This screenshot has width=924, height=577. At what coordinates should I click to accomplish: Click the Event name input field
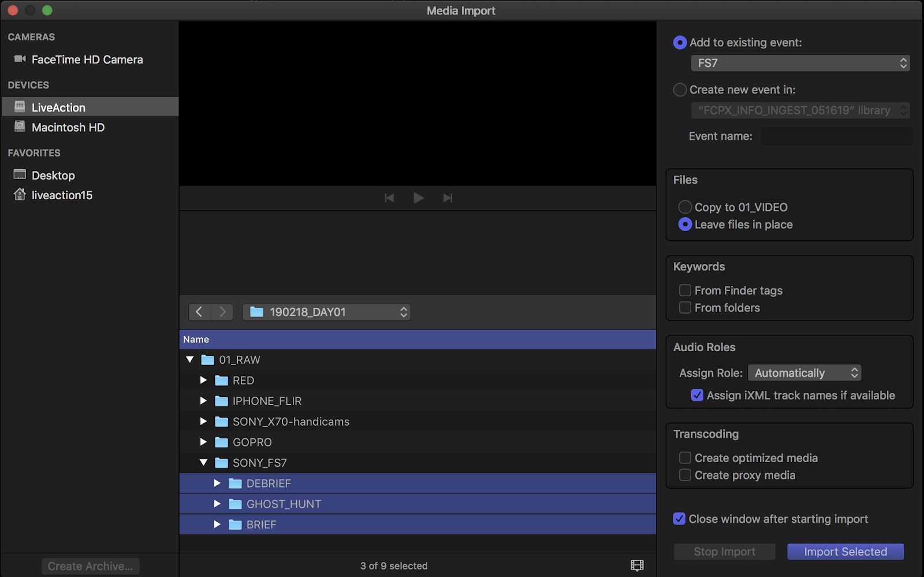tap(837, 136)
